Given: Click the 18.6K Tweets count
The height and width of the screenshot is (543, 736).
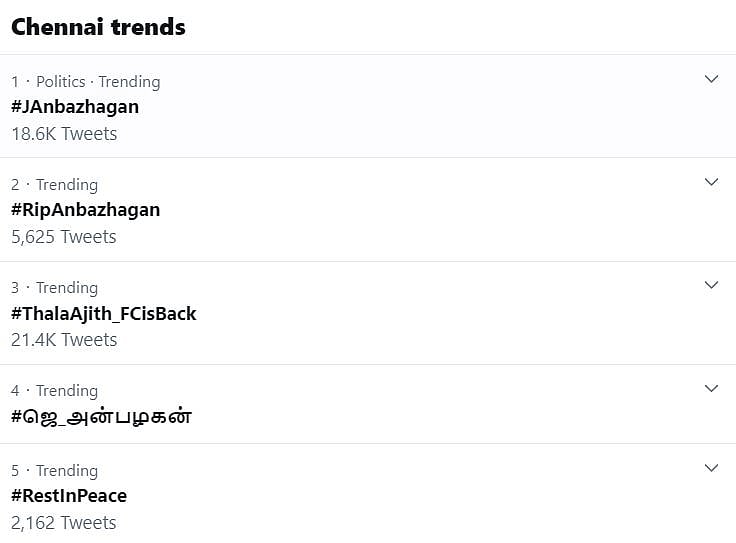Looking at the screenshot, I should (x=64, y=134).
